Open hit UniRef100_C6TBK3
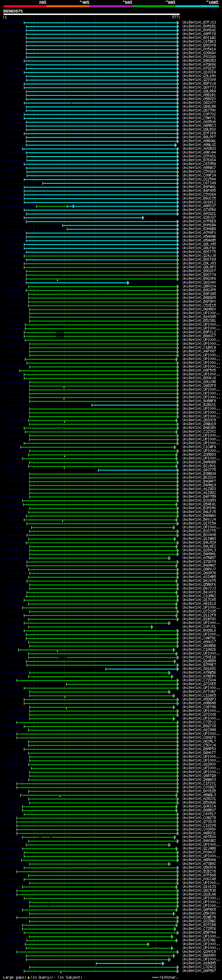This screenshot has height=980, width=222. pos(199,41)
